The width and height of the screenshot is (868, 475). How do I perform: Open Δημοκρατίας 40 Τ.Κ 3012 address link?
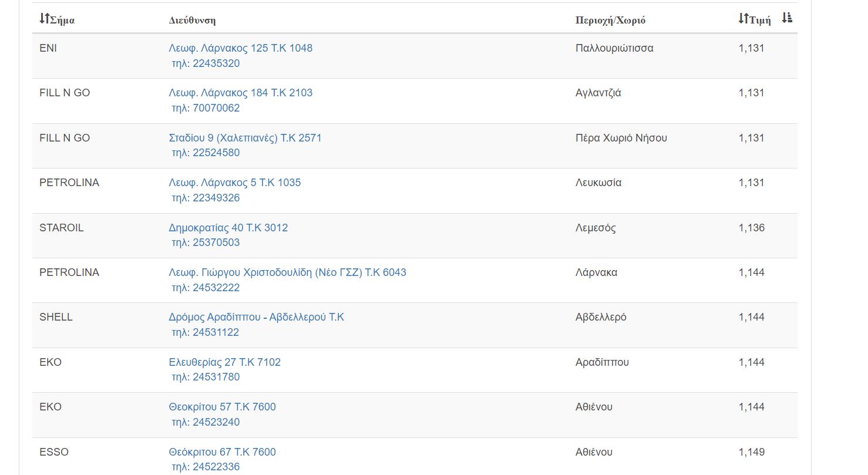click(228, 228)
